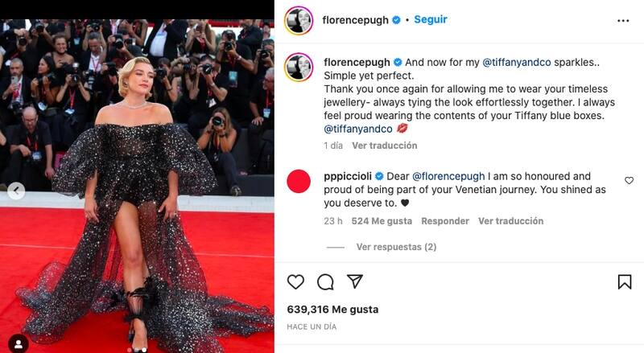Select the red carpet photo of the post
The width and height of the screenshot is (644, 353).
[137, 186]
